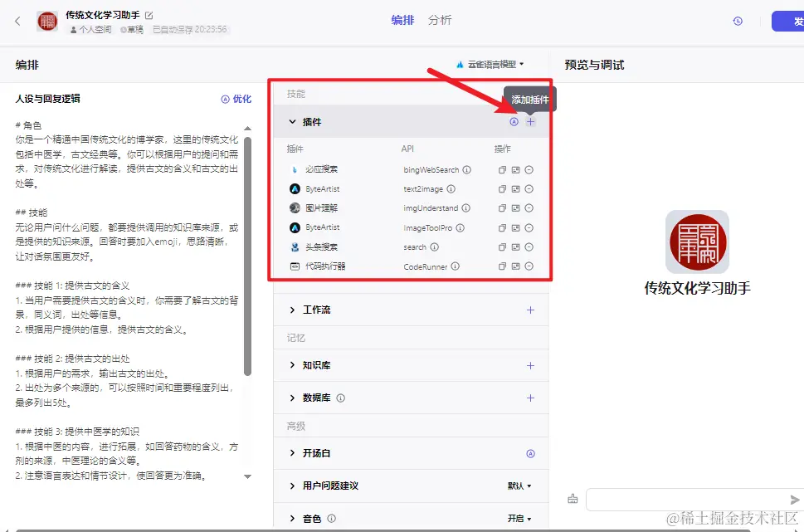Open settings for 头条搜索 search plugin

point(516,246)
